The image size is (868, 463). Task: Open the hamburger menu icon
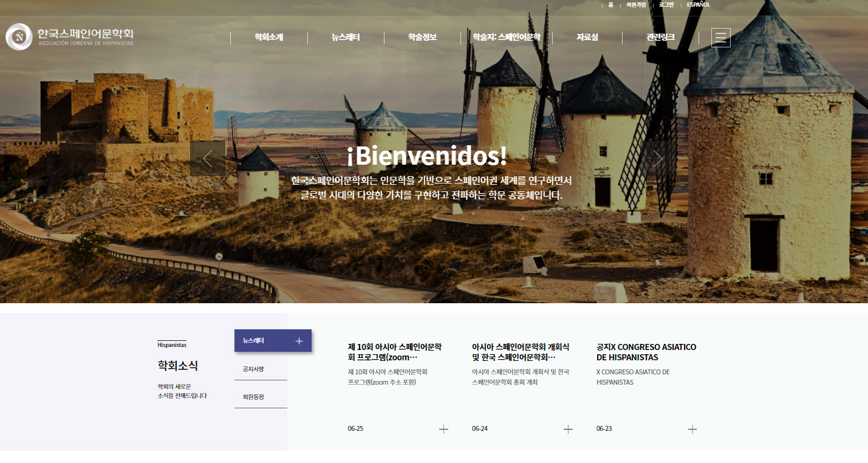tap(720, 38)
